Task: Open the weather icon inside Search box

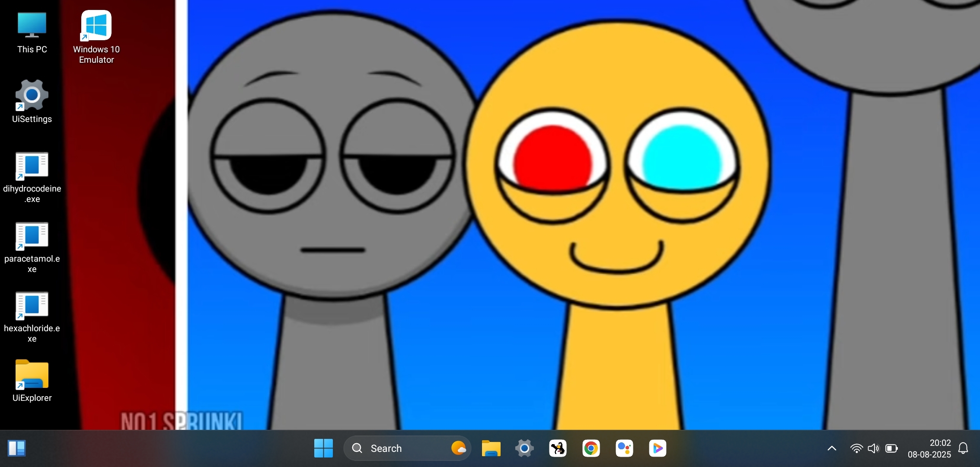Action: coord(458,448)
